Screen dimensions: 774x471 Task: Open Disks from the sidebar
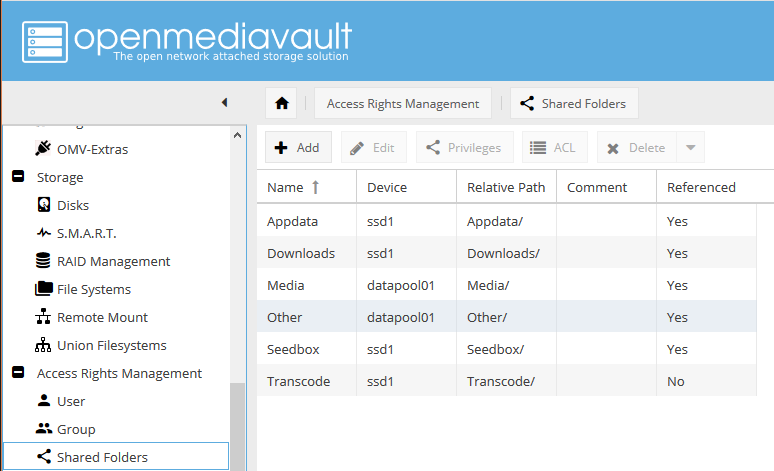click(x=73, y=205)
